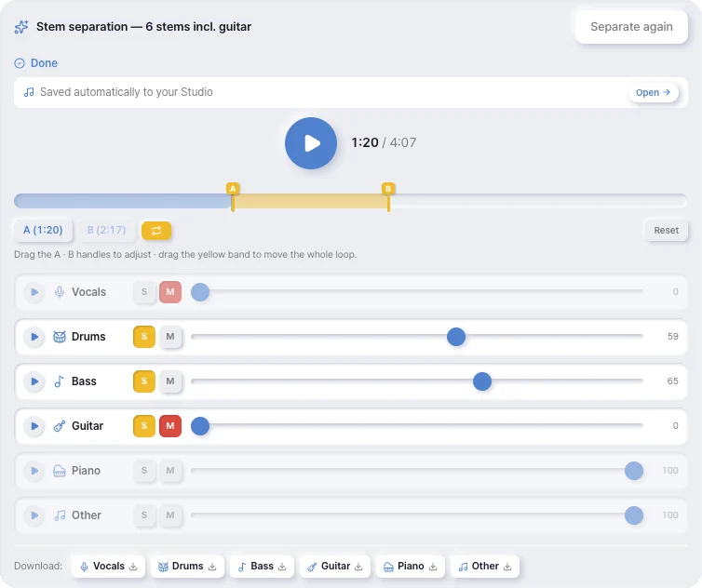Click the Separate again button
702x588 pixels.
click(x=631, y=27)
